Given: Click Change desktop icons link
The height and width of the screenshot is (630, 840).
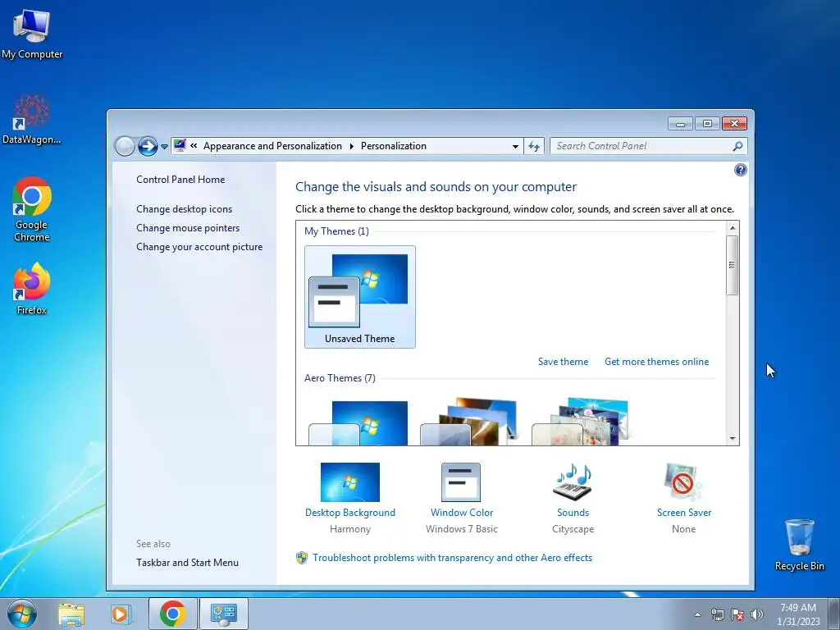Looking at the screenshot, I should [x=185, y=209].
